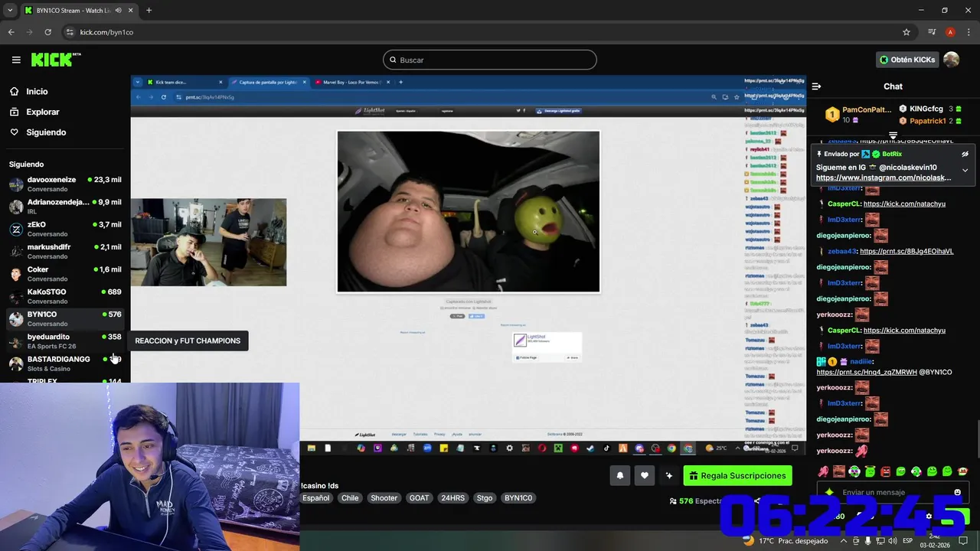Viewport: 980px width, 551px height.
Task: Open the Chrome profile avatar
Action: coord(950,32)
